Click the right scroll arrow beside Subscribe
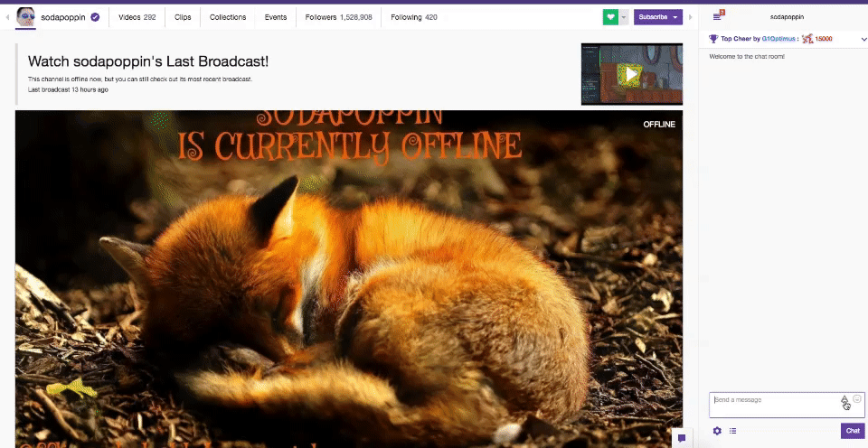The image size is (868, 448). point(690,17)
